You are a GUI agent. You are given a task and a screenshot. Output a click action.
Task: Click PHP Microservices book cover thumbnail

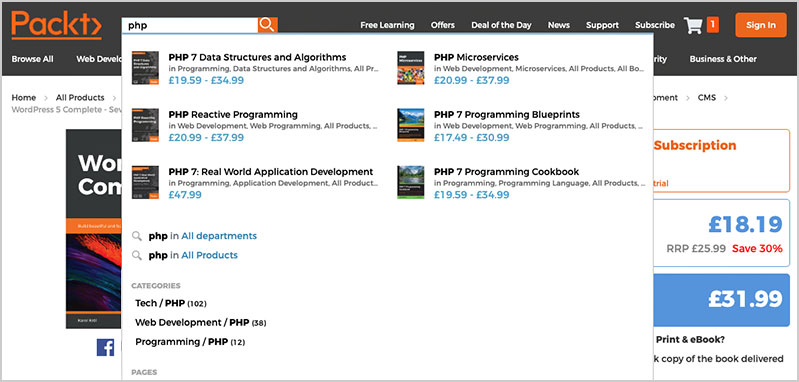click(411, 68)
